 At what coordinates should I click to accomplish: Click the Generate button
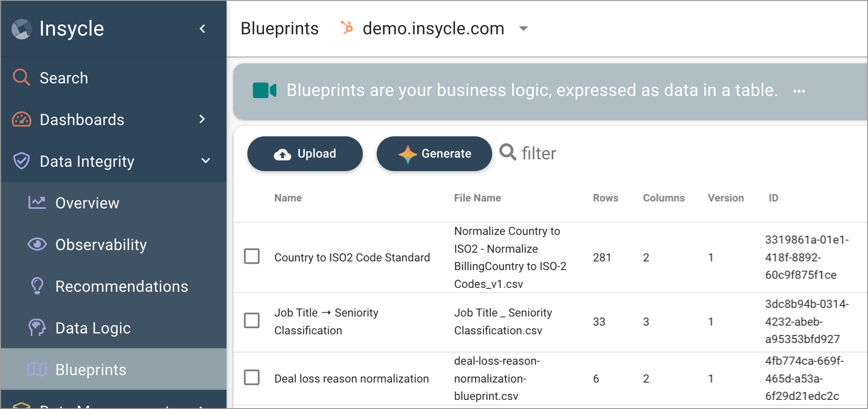pyautogui.click(x=434, y=154)
